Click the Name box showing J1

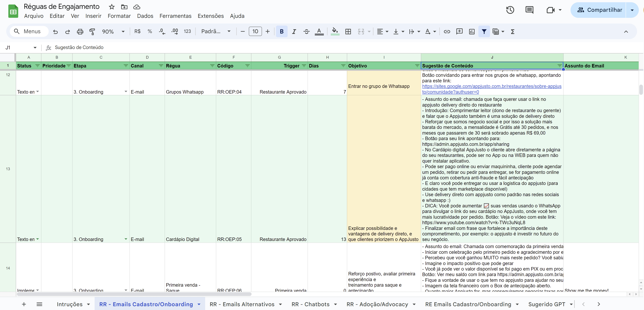click(21, 47)
